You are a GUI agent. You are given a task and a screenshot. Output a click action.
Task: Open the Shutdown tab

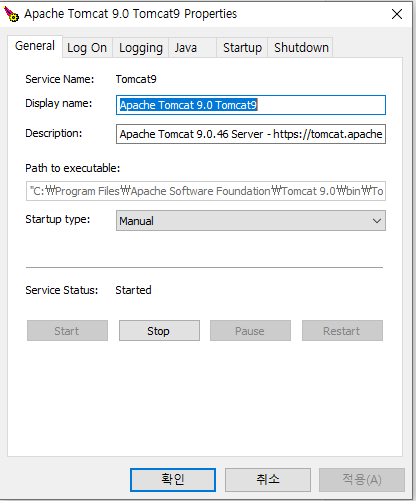pos(301,48)
